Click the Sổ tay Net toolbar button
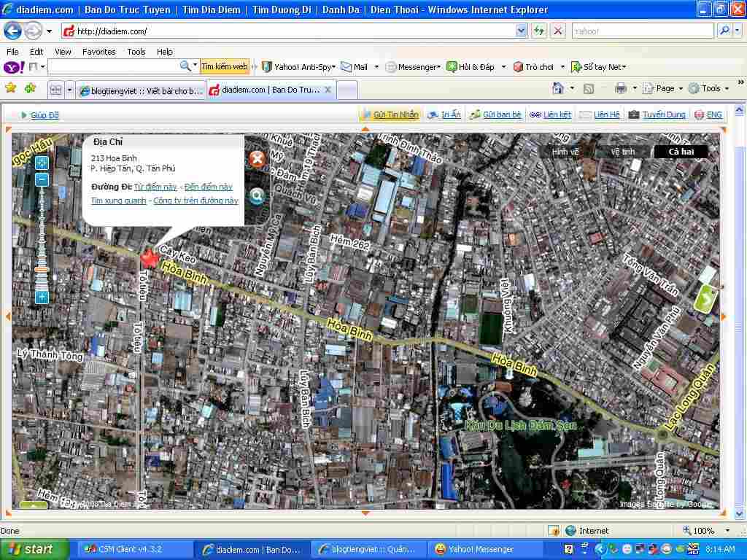 coord(598,67)
